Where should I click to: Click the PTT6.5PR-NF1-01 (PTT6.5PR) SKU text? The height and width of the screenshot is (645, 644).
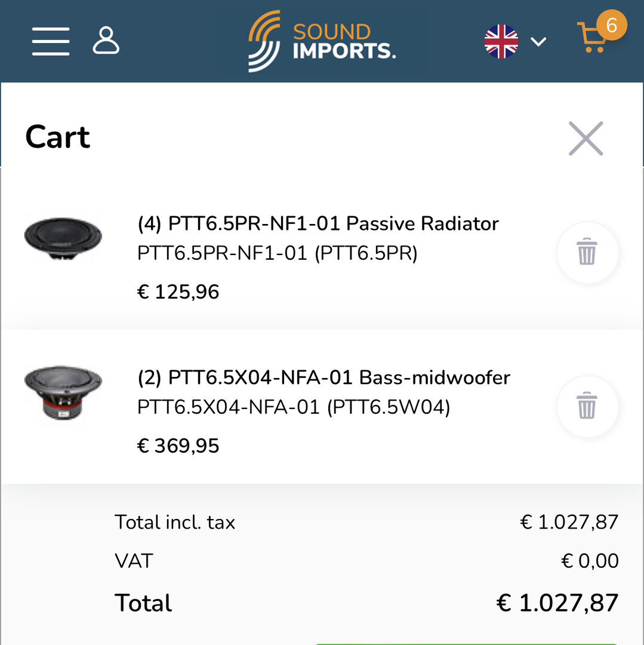pyautogui.click(x=278, y=253)
